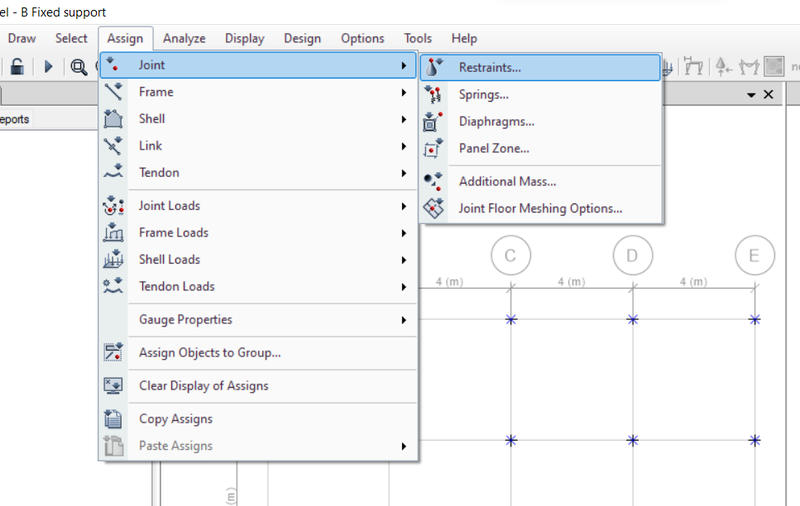Click the Tendon Loads icon
Viewport: 800px width, 506px height.
[113, 286]
